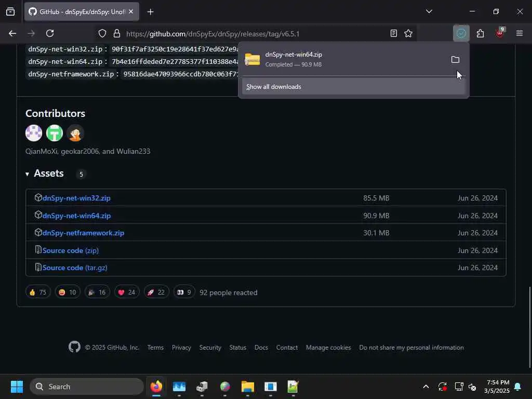Switch to Firefox in the taskbar
Screen dimensions: 532x399
point(156,387)
